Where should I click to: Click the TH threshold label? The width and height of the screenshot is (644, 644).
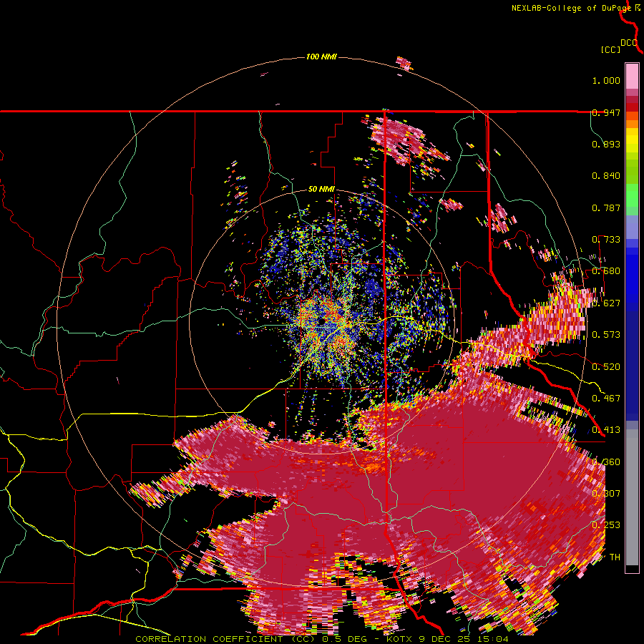pyautogui.click(x=615, y=557)
